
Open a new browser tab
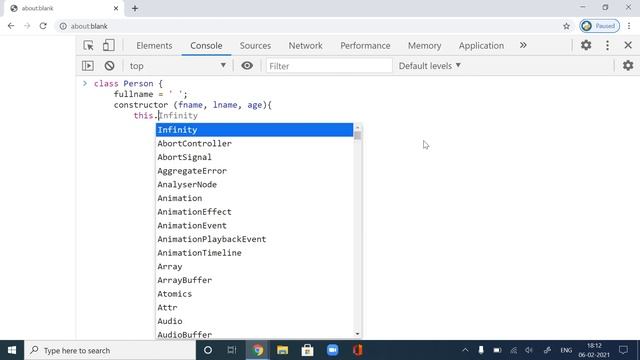135,8
